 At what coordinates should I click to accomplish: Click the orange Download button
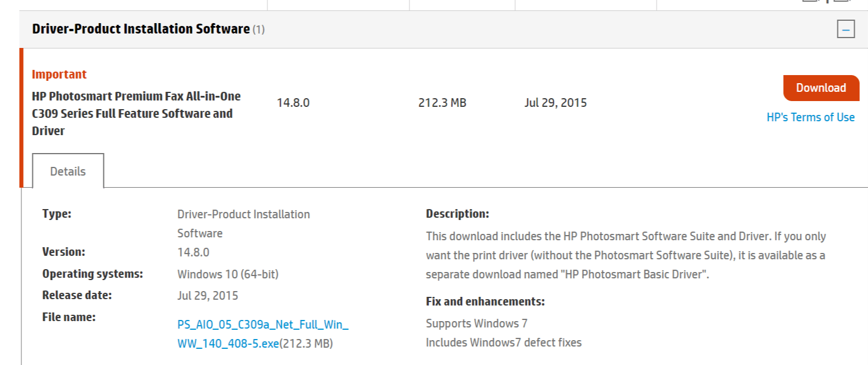point(821,88)
